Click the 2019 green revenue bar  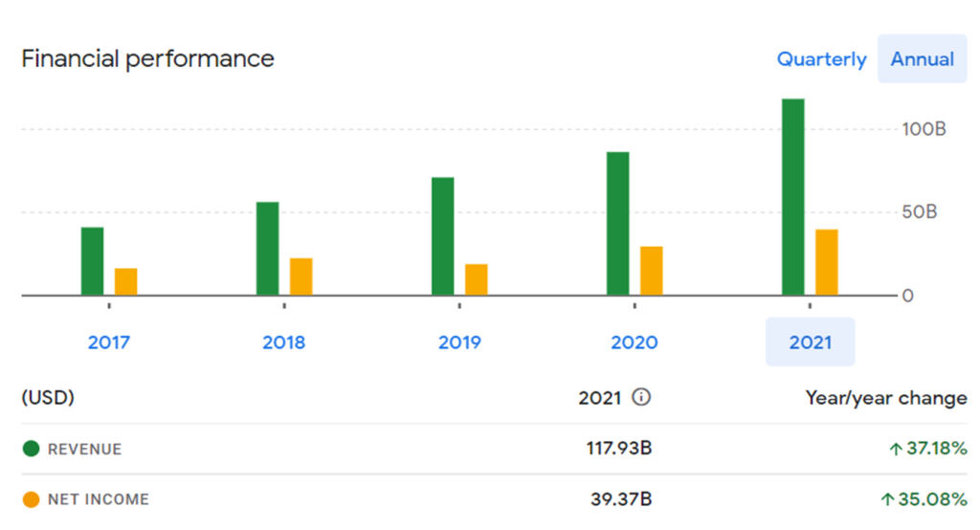coord(442,236)
